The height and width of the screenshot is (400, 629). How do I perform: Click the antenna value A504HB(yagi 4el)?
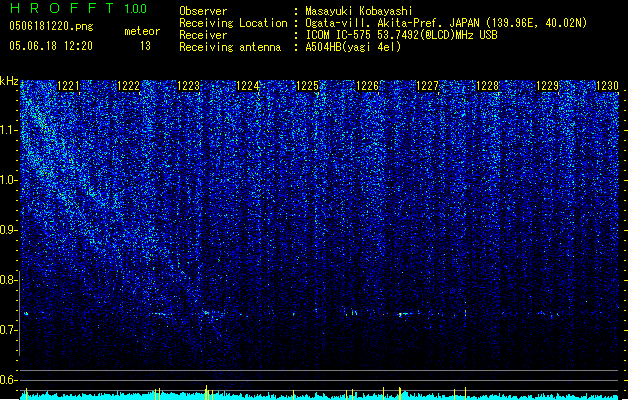pos(353,47)
